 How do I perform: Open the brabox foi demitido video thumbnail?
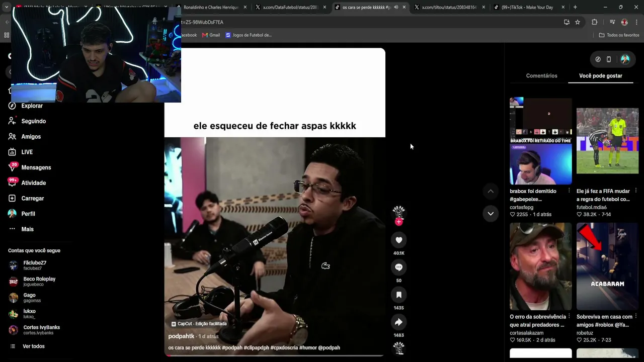click(541, 141)
